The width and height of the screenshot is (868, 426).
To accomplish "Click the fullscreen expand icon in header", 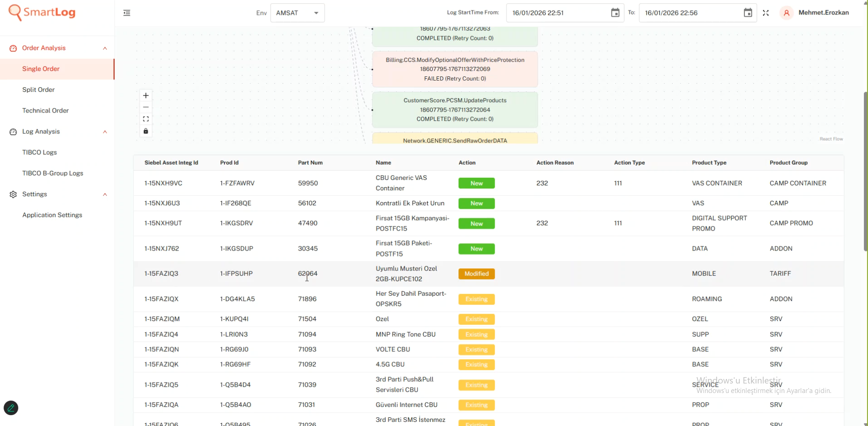I will 766,13.
